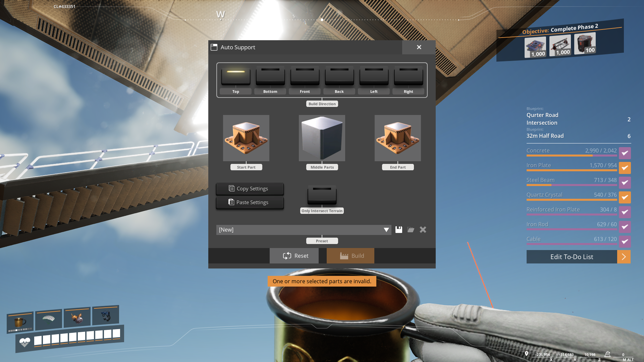Select the coffee cup hotbar slot
The height and width of the screenshot is (362, 644).
click(20, 322)
